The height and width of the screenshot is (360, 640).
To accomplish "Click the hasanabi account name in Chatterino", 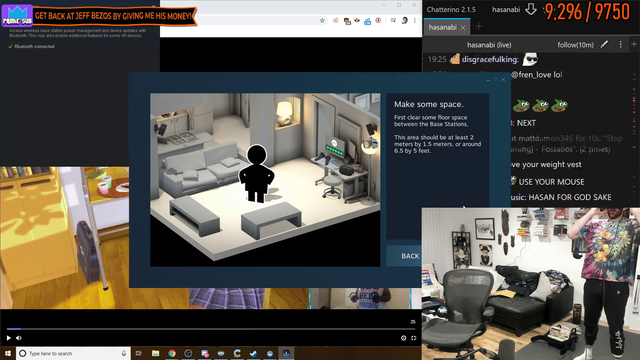I will (506, 9).
